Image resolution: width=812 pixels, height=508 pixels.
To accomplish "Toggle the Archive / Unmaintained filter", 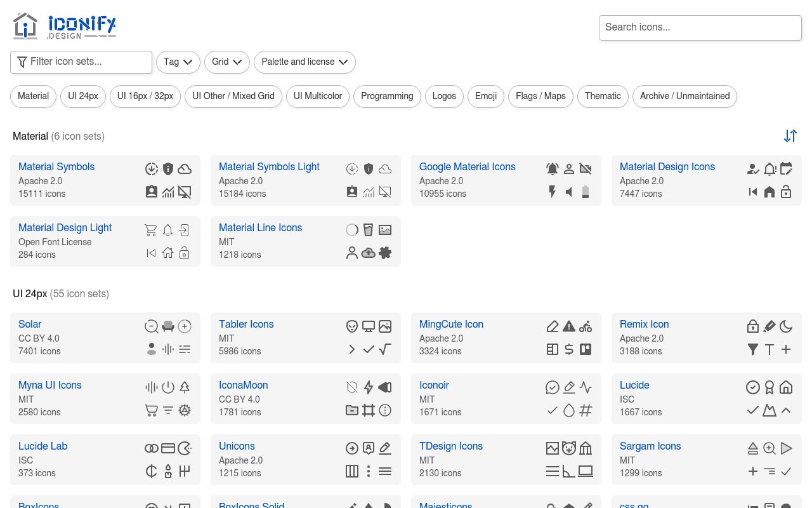I will tap(684, 96).
